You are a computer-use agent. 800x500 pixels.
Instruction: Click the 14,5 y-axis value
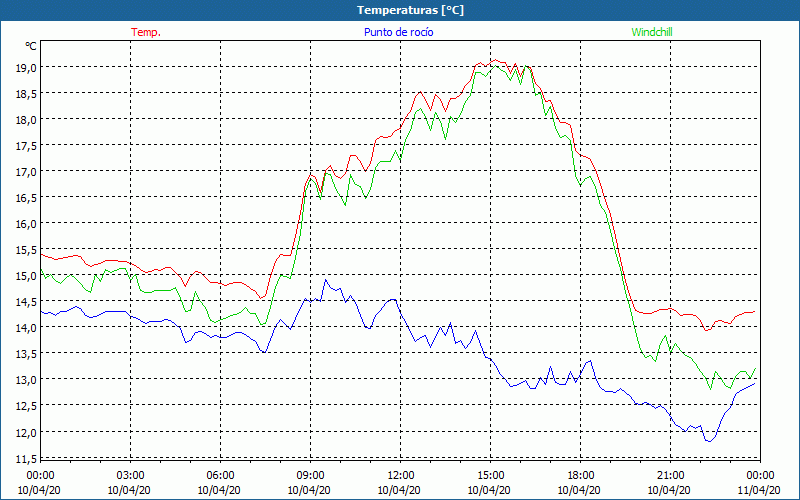(26, 302)
